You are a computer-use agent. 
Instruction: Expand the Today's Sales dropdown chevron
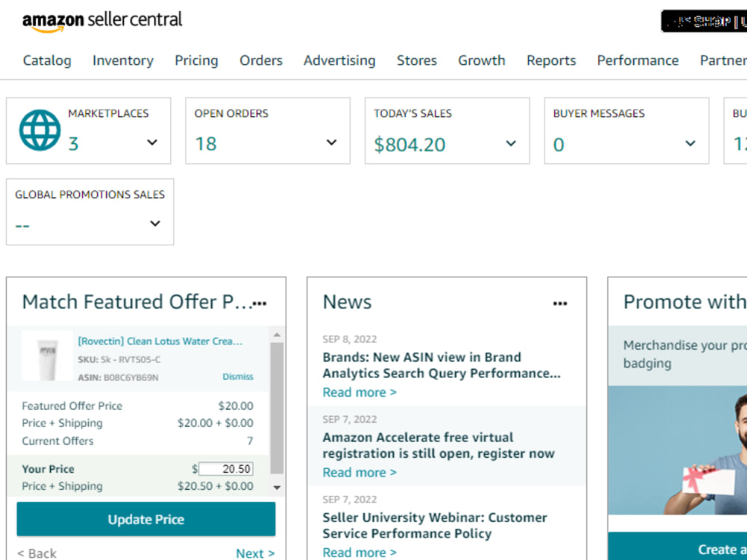click(x=511, y=143)
